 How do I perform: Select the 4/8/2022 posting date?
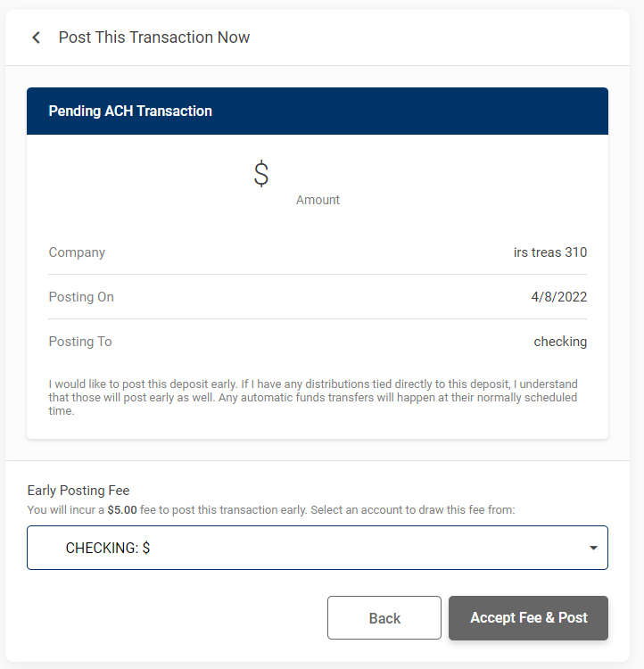coord(558,297)
